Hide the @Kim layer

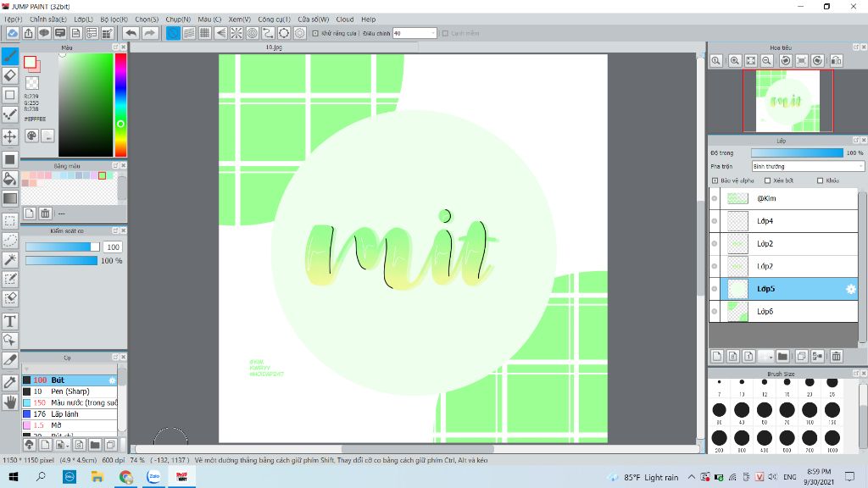click(x=715, y=198)
